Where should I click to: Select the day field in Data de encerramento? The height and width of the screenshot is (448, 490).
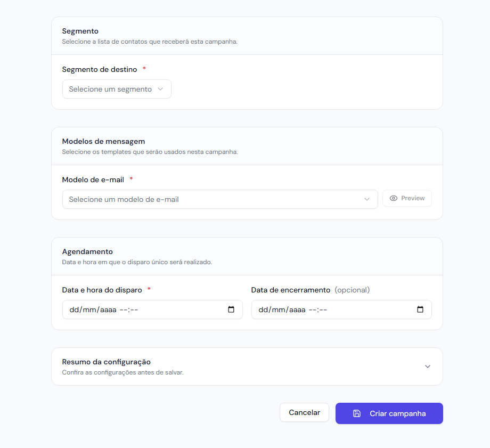(x=263, y=309)
